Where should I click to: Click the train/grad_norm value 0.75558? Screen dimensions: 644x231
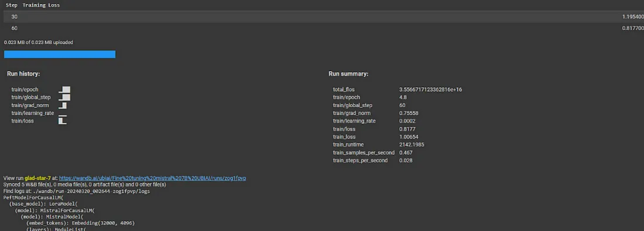pos(409,113)
